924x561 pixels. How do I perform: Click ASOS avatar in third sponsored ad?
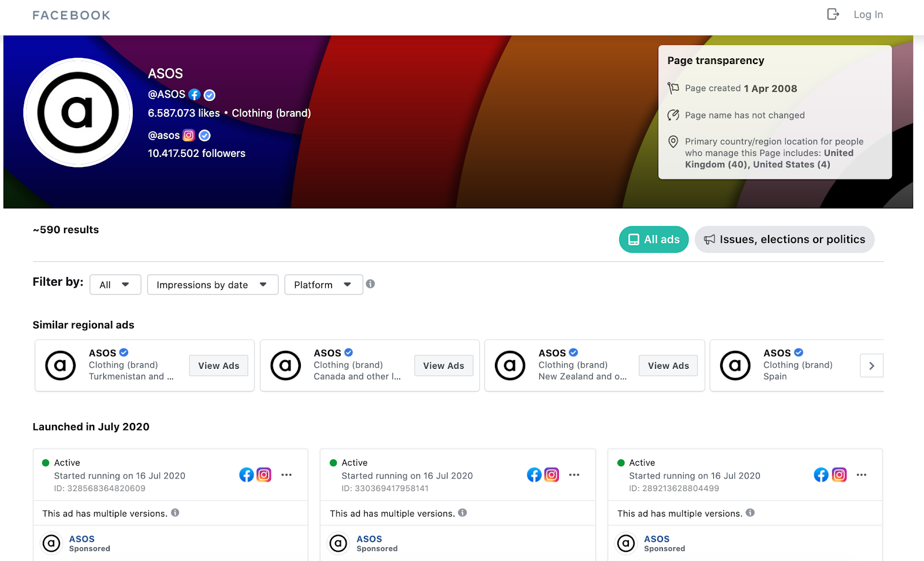coord(626,543)
